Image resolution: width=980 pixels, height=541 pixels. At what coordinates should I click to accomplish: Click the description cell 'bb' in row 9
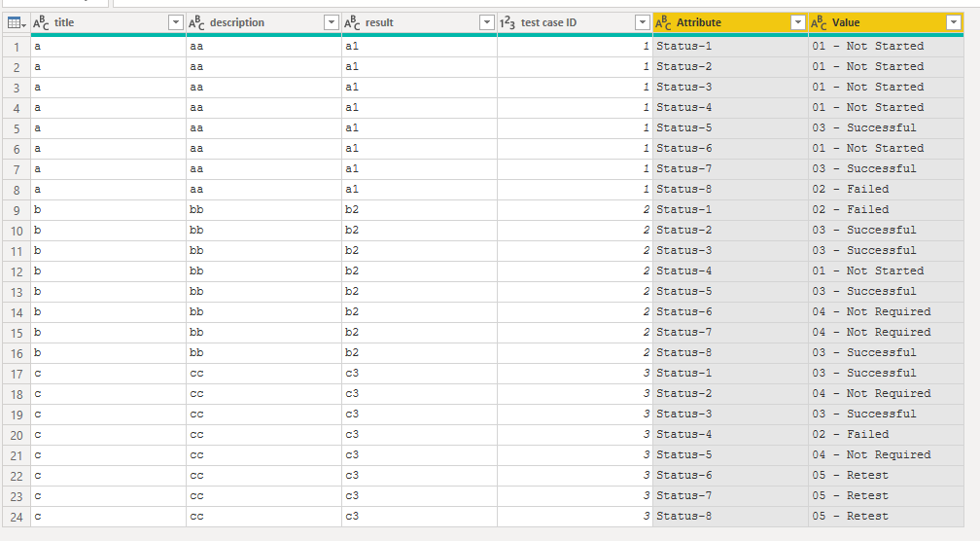tap(263, 209)
